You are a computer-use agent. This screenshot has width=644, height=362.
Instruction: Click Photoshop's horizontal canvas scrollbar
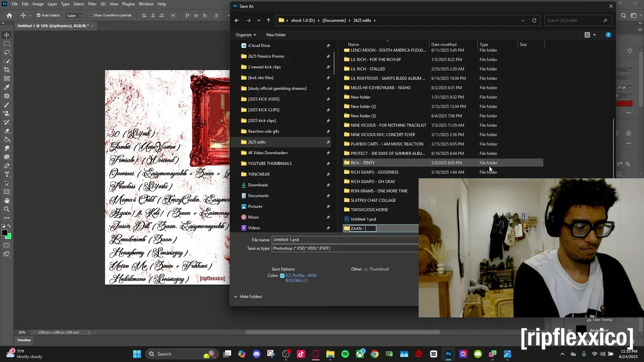point(342,332)
